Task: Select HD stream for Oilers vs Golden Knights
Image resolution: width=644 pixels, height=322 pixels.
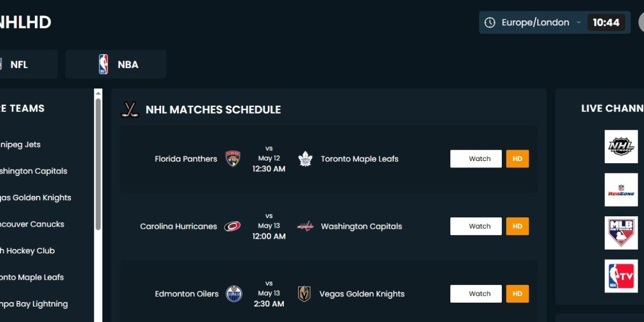Action: pos(517,294)
